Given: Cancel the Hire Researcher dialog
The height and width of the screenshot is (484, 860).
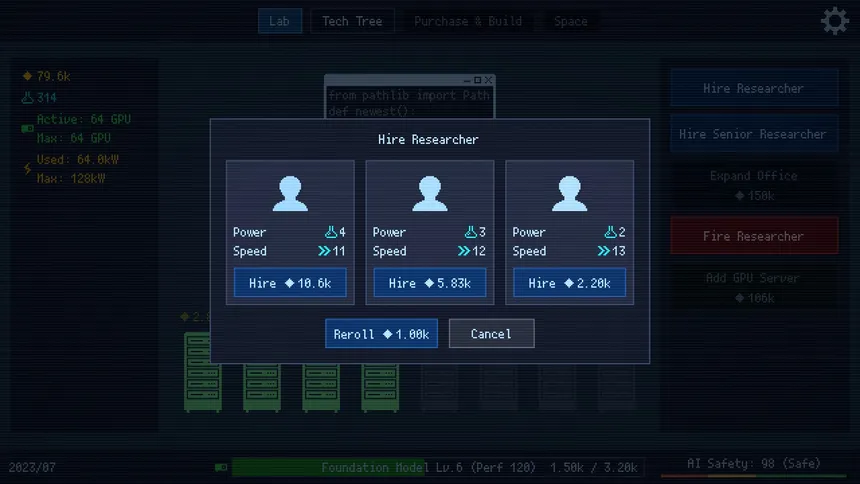Looking at the screenshot, I should tap(491, 334).
